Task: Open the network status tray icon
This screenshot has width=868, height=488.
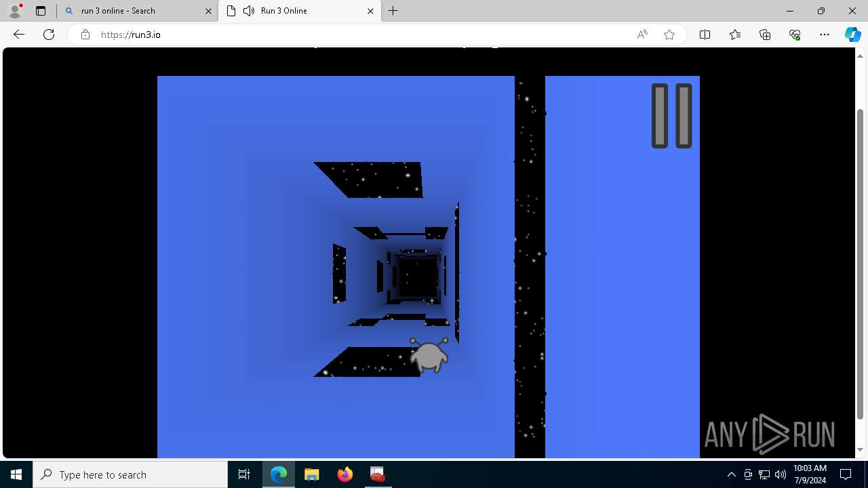Action: pos(764,474)
